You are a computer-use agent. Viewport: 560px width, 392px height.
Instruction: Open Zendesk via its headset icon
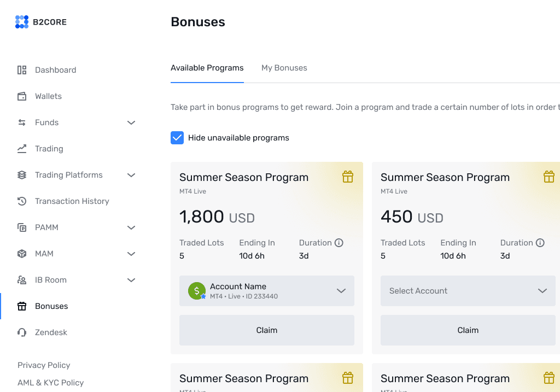pos(21,332)
